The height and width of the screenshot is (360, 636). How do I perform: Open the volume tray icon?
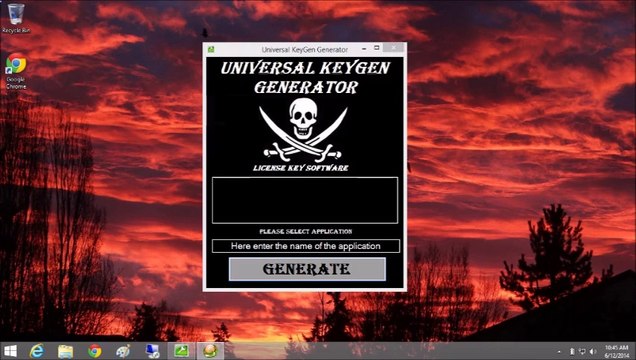pyautogui.click(x=593, y=351)
